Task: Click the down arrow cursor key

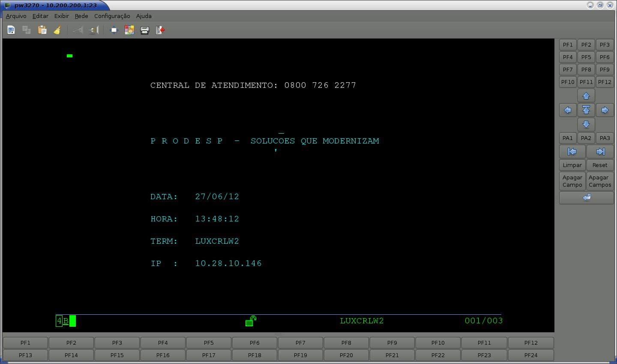Action: coord(586,124)
